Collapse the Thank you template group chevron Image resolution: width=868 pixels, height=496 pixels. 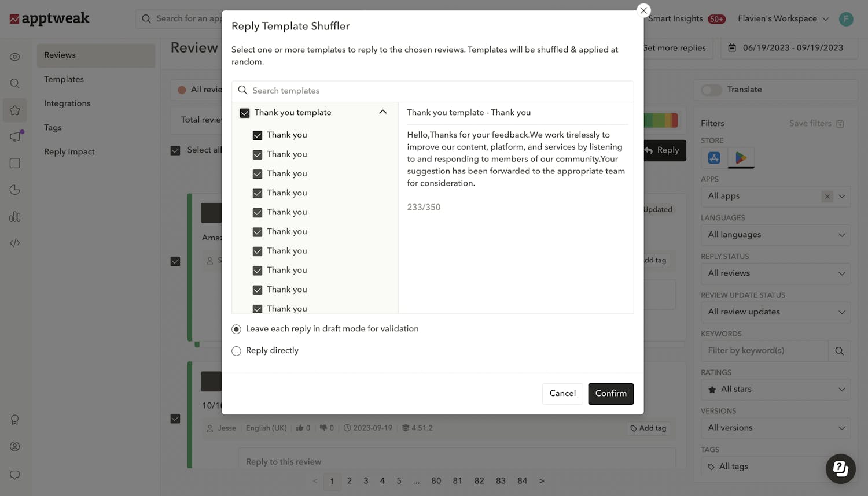pyautogui.click(x=382, y=112)
